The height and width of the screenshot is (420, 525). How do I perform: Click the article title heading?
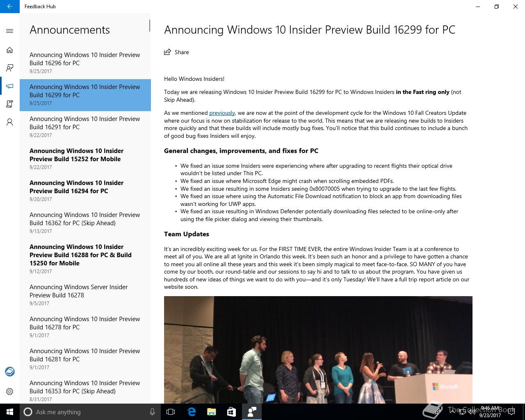pos(310,30)
